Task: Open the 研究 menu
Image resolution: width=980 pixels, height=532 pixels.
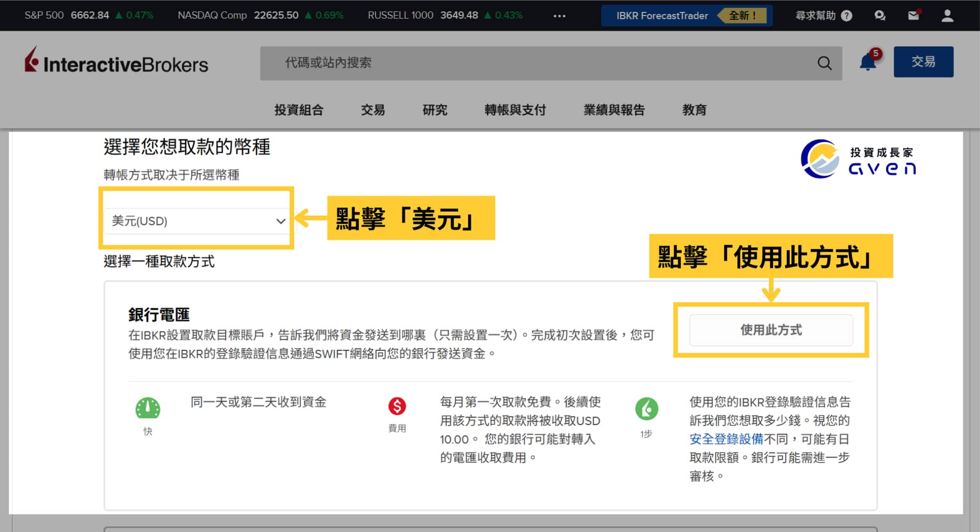Action: click(434, 110)
